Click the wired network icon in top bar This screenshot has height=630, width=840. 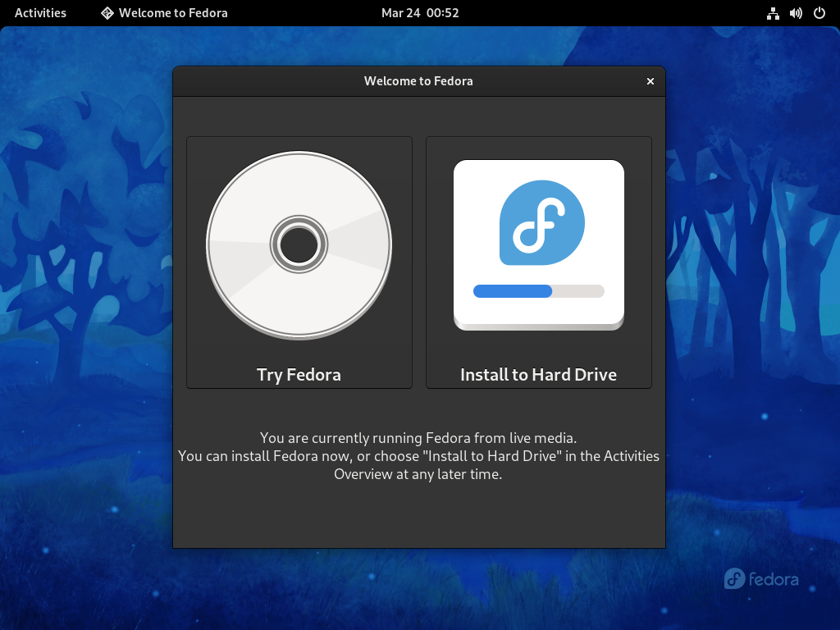coord(773,13)
